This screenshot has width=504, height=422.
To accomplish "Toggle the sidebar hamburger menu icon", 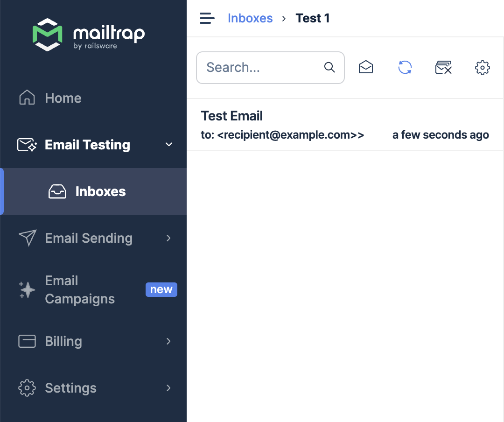I will [207, 18].
